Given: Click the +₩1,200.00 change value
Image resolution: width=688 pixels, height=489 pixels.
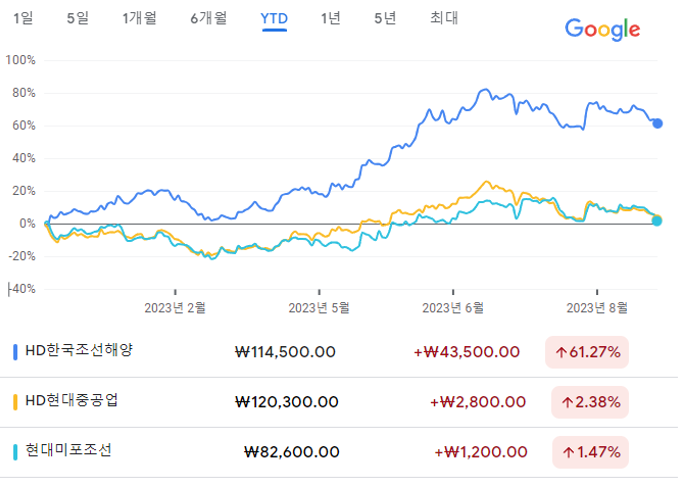Looking at the screenshot, I should [x=481, y=452].
